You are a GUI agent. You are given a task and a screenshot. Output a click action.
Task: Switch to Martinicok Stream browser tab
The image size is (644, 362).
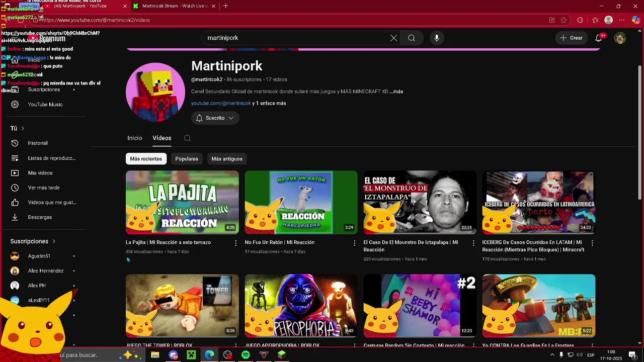tap(174, 6)
